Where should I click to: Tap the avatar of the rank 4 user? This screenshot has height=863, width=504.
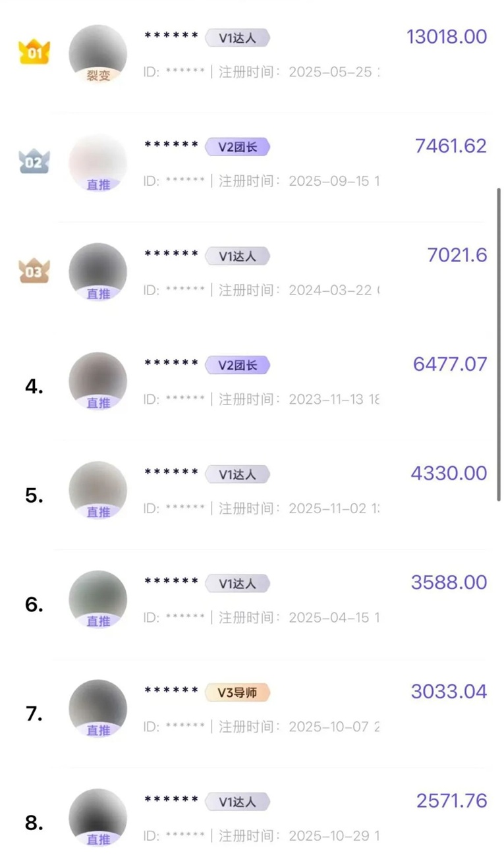click(98, 378)
